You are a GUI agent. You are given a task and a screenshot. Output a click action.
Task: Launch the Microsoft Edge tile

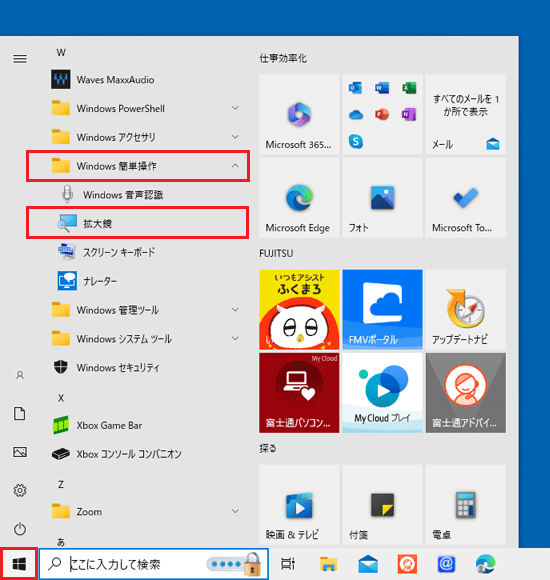[299, 198]
